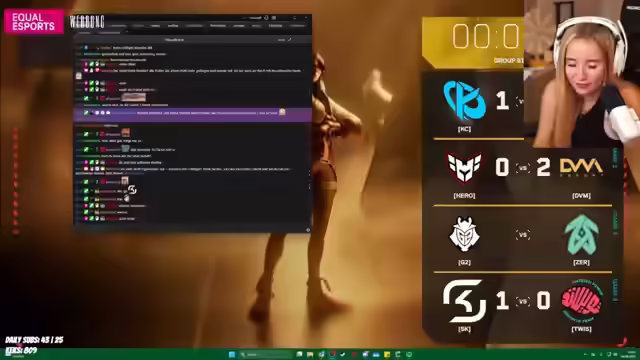Click the SK team logo on scoreboard
Viewport: 640px width, 360px height.
[x=464, y=301]
